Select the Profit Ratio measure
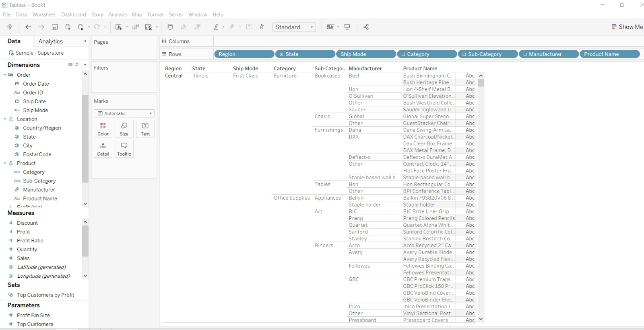Screen dimensions: 644x330 pyautogui.click(x=30, y=240)
